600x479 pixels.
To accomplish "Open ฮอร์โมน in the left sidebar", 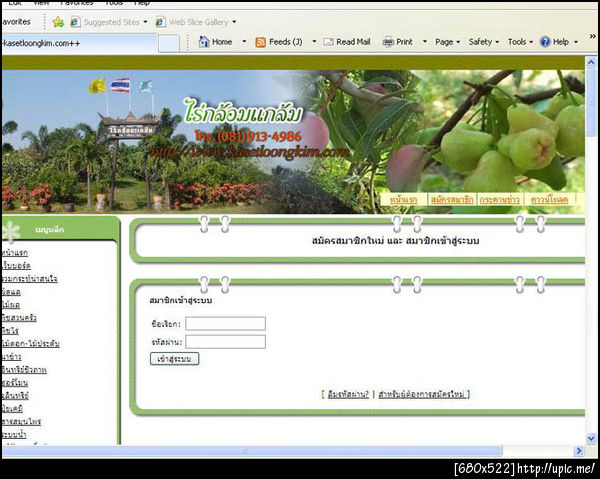I will (x=15, y=383).
